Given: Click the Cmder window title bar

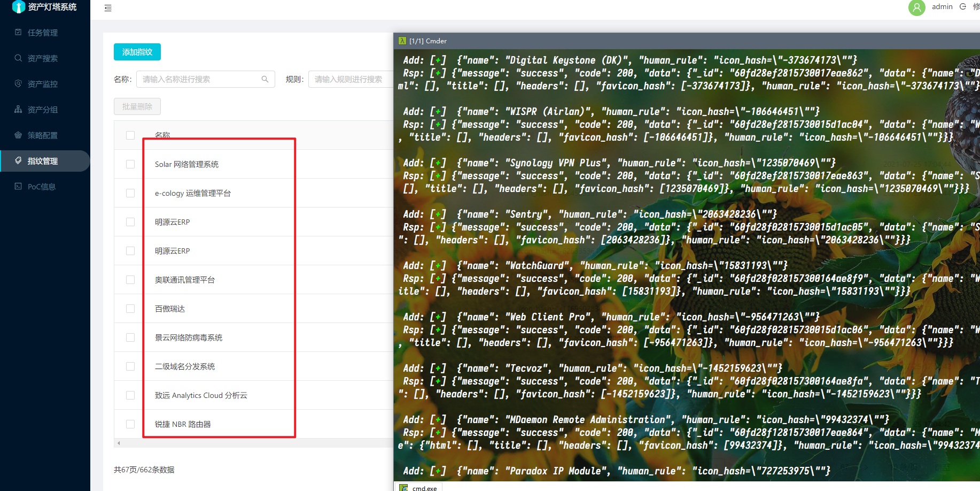Looking at the screenshot, I should (x=687, y=41).
